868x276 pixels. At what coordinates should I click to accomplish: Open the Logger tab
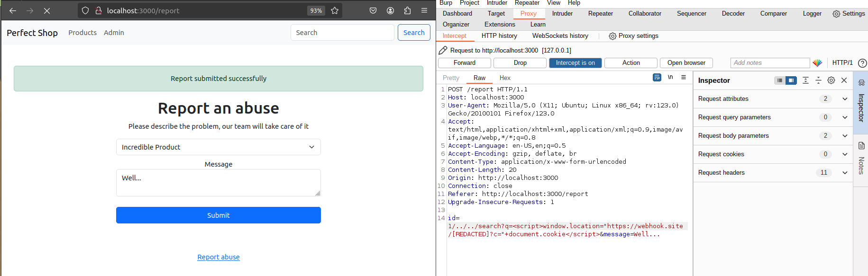click(812, 14)
